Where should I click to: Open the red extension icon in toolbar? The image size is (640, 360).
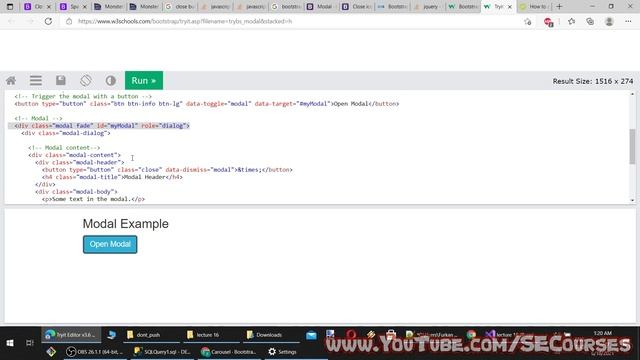click(x=549, y=22)
